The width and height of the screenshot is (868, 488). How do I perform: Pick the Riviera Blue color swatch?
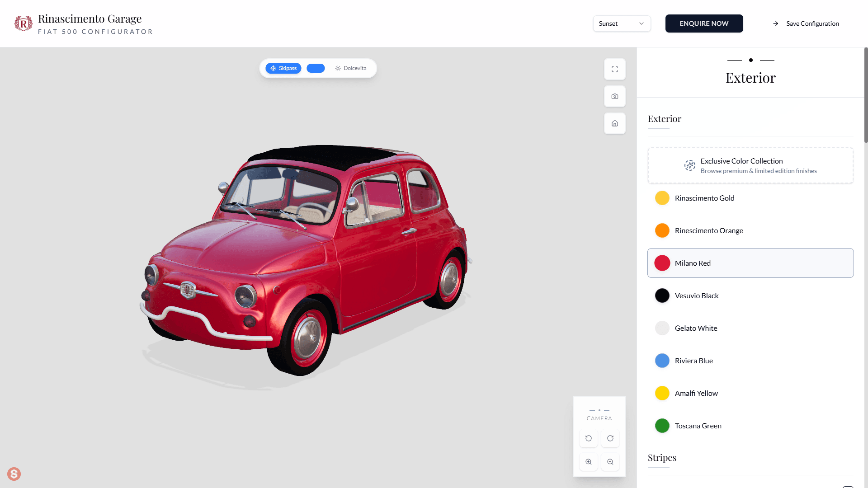662,361
